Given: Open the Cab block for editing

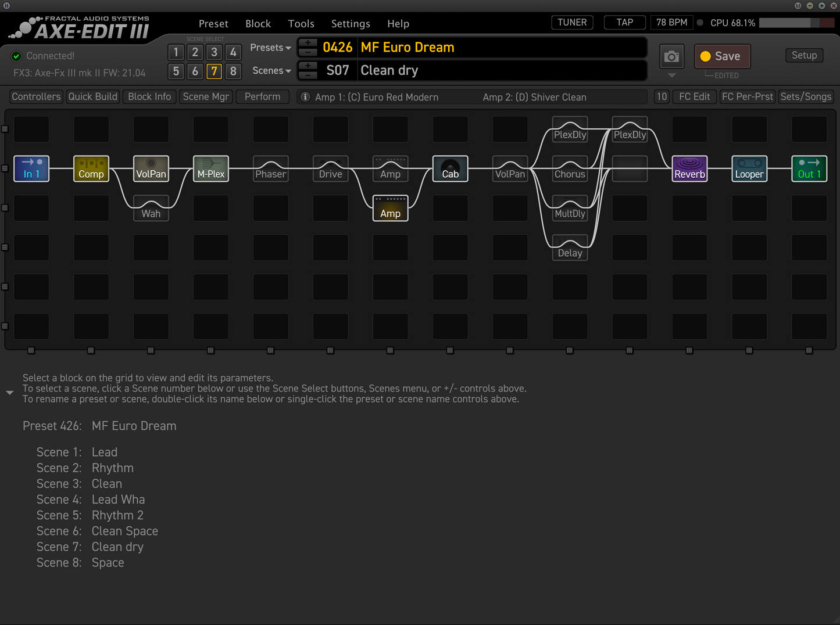Looking at the screenshot, I should [x=450, y=168].
